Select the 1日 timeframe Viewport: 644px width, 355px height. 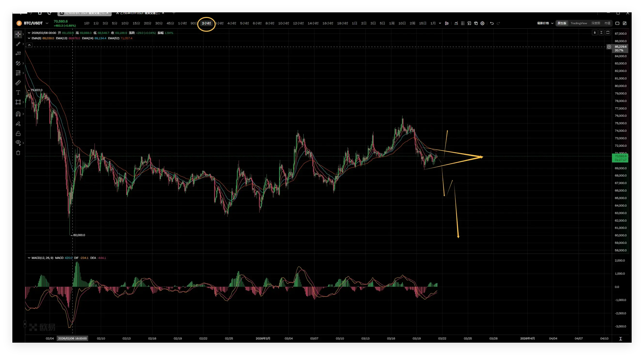click(354, 23)
